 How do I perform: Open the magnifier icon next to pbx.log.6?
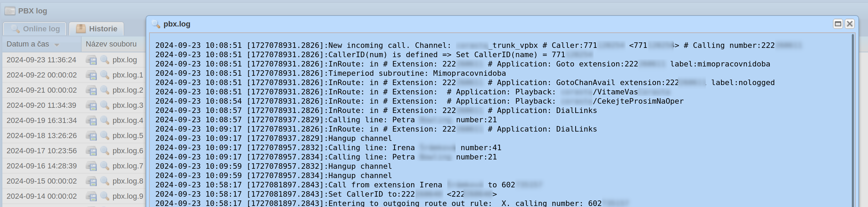[105, 151]
